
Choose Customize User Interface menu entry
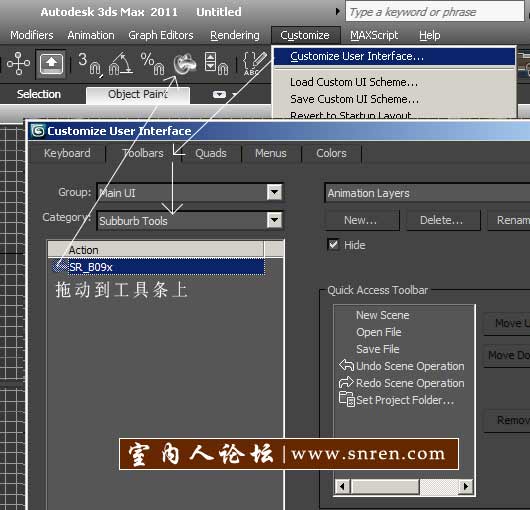[394, 56]
